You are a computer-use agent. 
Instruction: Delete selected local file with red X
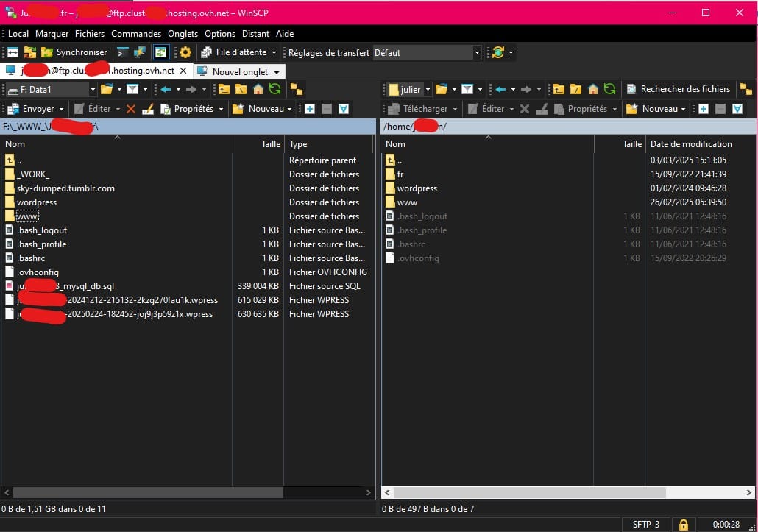pos(131,109)
